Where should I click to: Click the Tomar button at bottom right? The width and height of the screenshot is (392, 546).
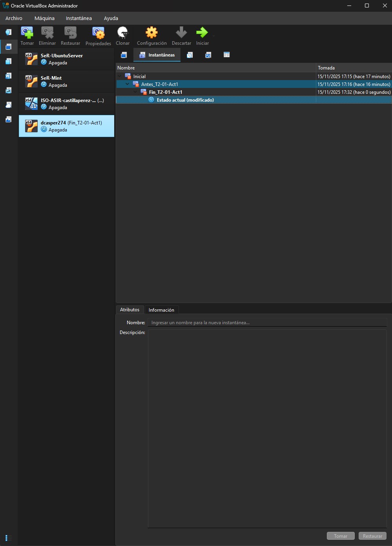[x=341, y=536]
